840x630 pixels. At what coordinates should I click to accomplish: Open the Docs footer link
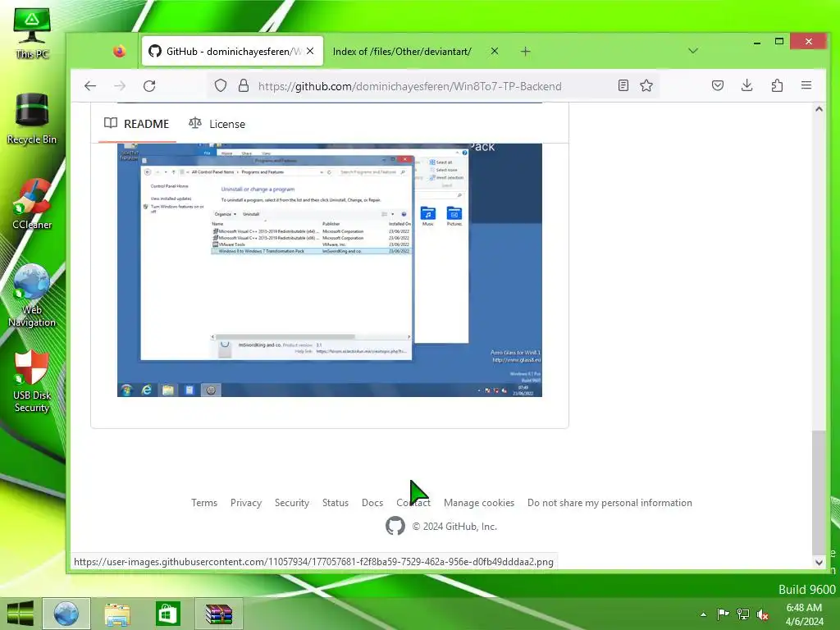point(372,503)
